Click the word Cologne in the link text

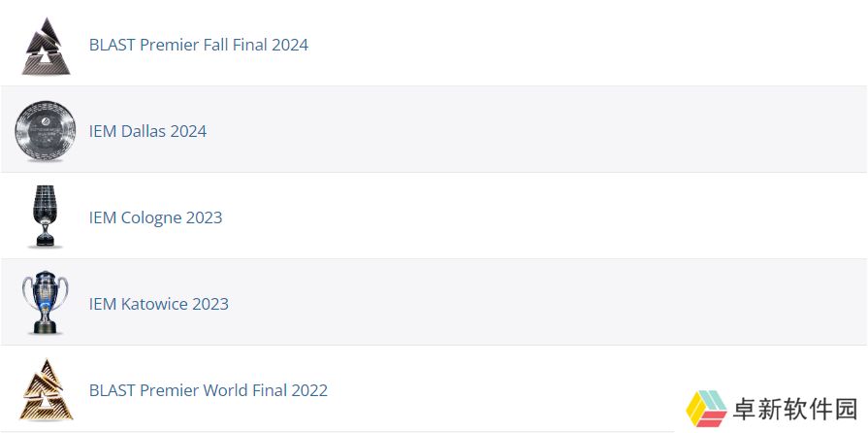point(150,217)
